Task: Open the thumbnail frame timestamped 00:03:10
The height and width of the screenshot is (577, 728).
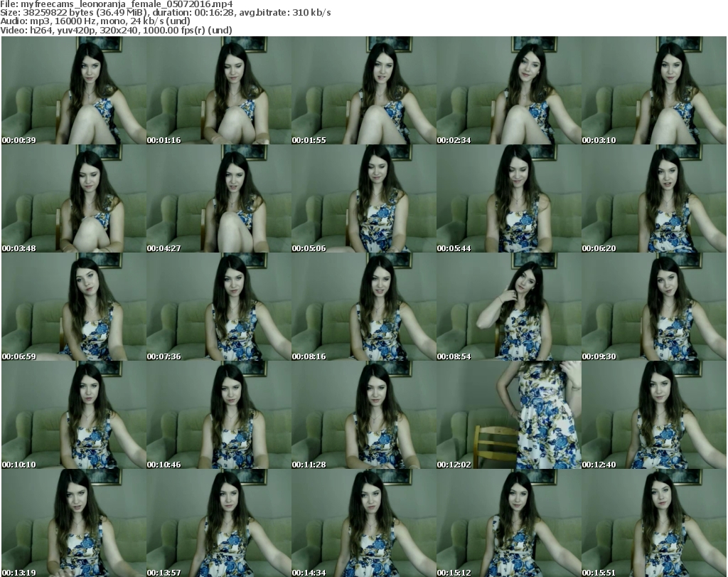Action: (x=654, y=90)
